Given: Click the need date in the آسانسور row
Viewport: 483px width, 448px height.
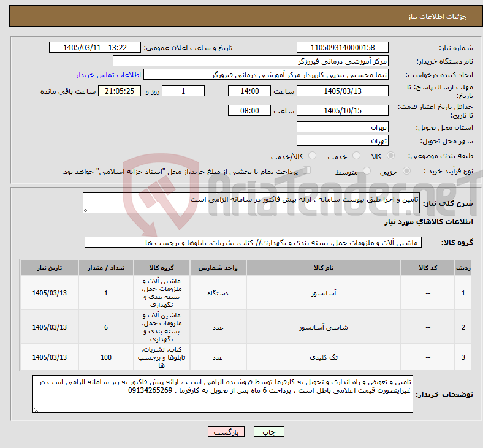Looking at the screenshot, I should point(49,293).
